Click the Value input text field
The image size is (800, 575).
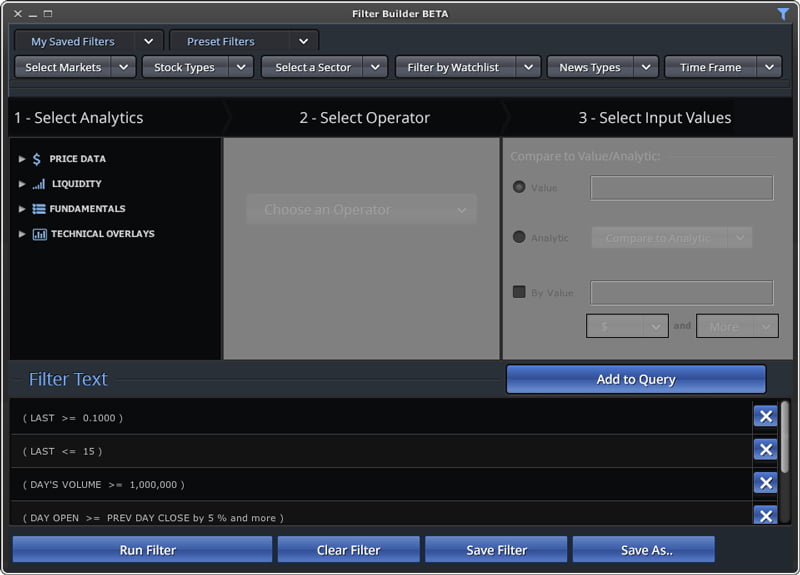coord(681,188)
